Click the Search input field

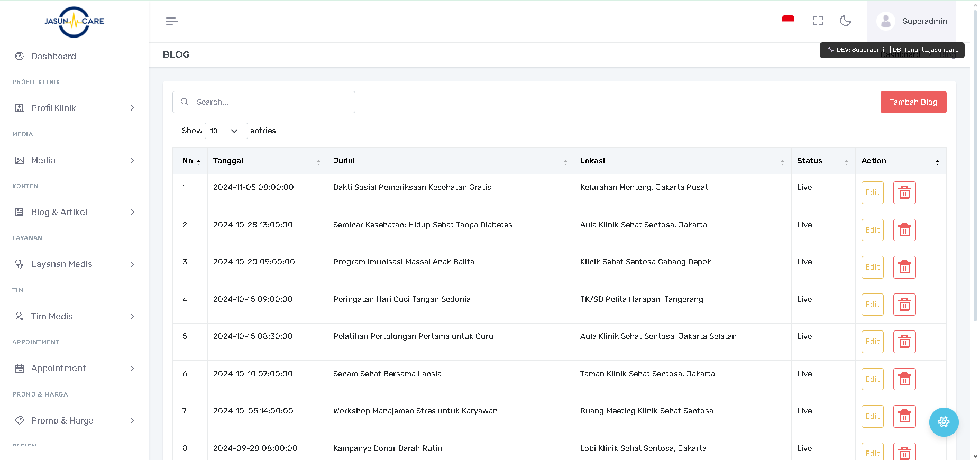270,102
